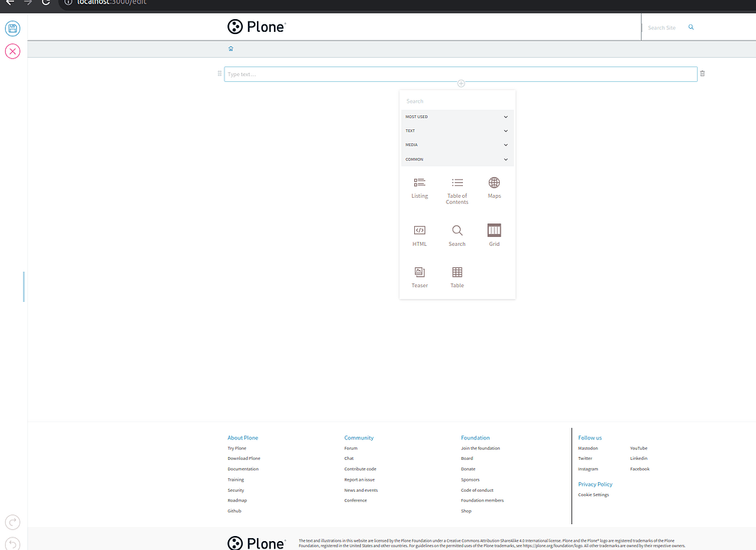
Task: Click the site search magnifier icon
Action: tap(691, 27)
